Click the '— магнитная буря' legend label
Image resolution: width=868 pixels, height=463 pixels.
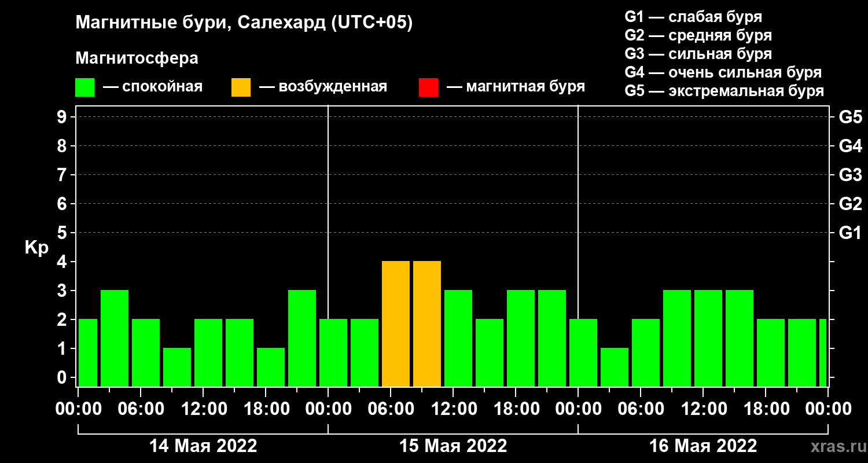point(516,87)
